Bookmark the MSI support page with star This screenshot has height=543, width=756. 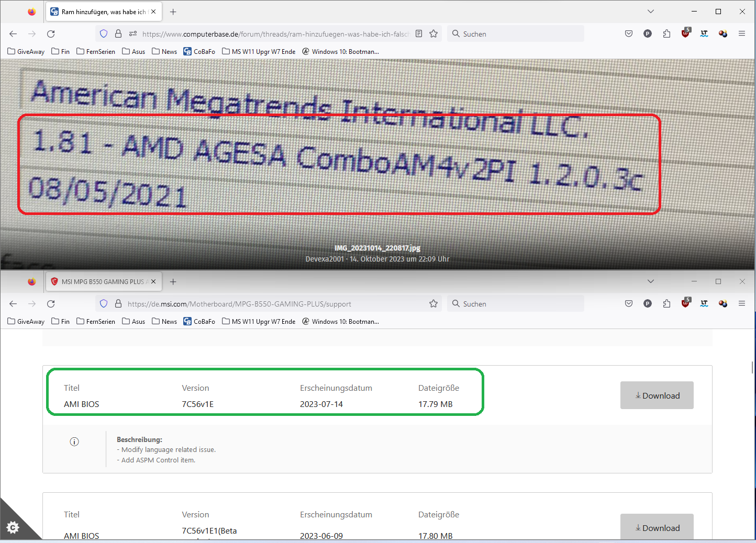(433, 304)
